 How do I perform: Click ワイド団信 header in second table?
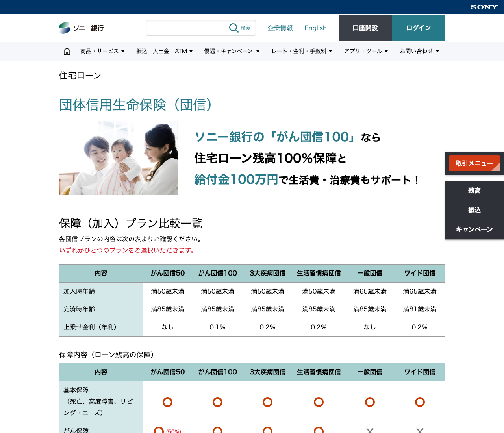[x=420, y=372]
